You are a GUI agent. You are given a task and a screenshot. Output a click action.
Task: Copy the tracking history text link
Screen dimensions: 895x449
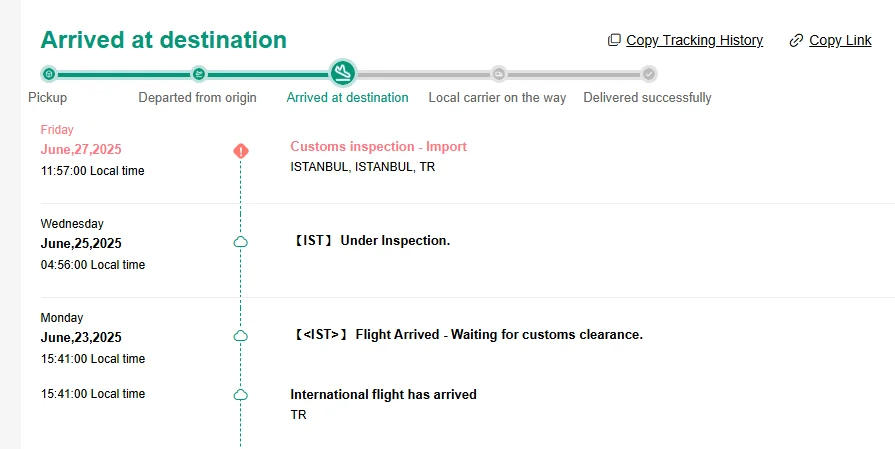coord(694,41)
